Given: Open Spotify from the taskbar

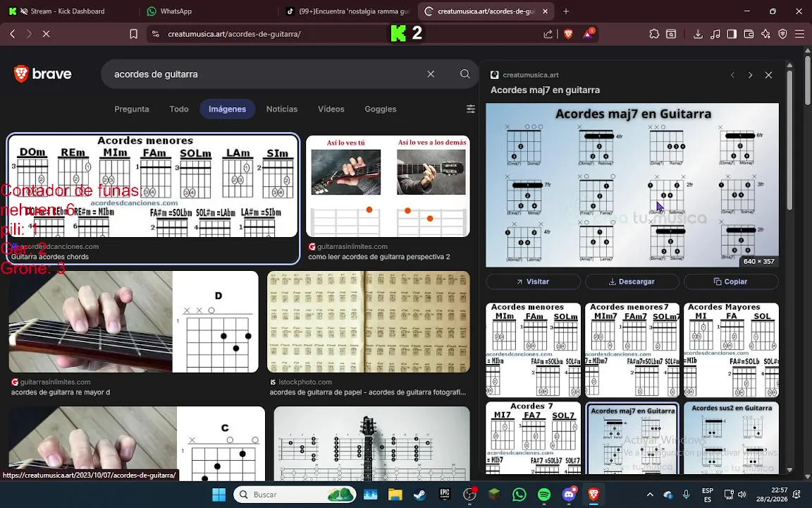Looking at the screenshot, I should (x=543, y=495).
